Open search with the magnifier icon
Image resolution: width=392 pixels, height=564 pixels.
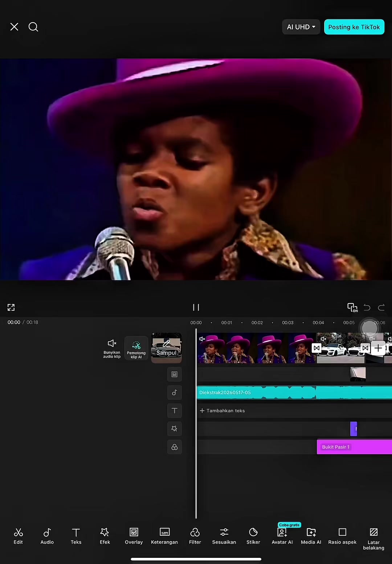point(33,27)
